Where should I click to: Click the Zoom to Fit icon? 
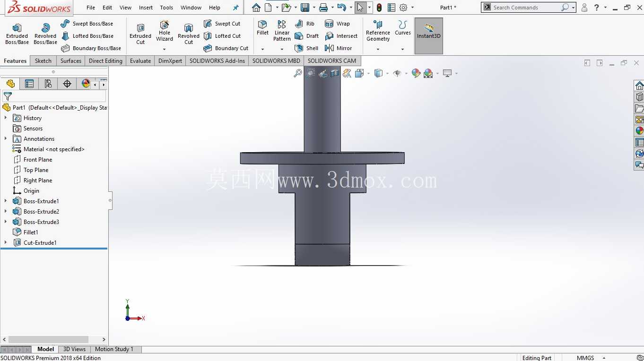click(298, 73)
